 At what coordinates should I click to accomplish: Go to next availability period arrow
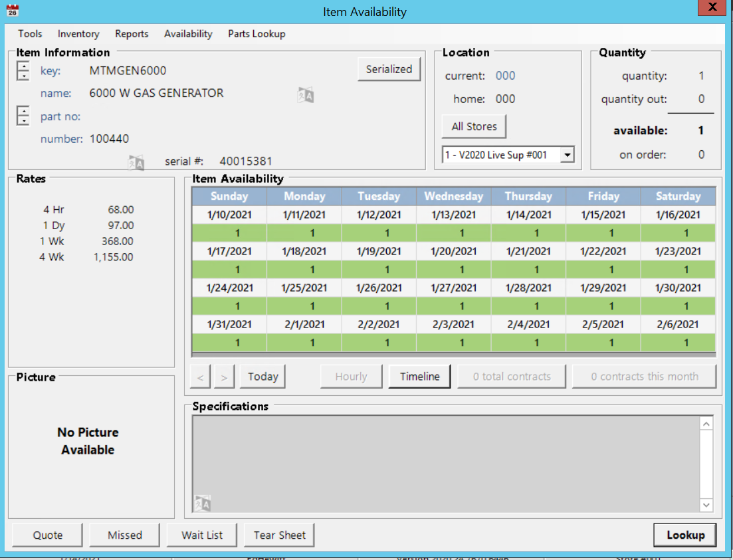[225, 377]
